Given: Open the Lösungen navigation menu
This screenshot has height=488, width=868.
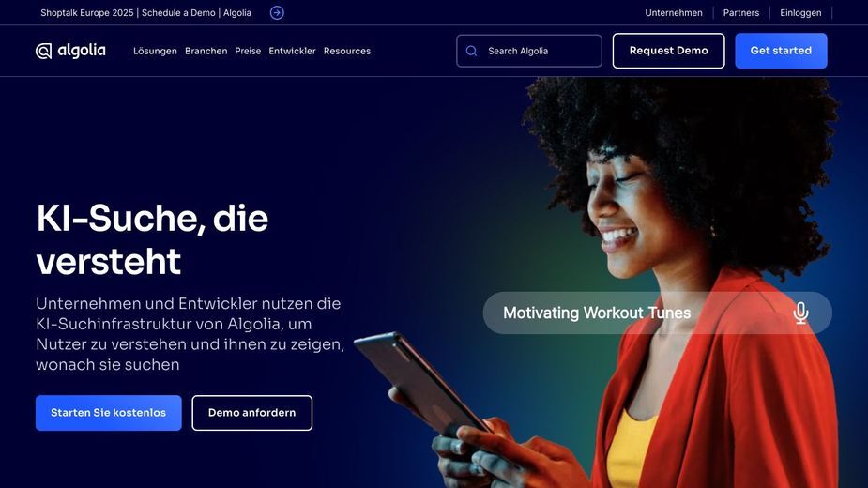Looking at the screenshot, I should [155, 51].
